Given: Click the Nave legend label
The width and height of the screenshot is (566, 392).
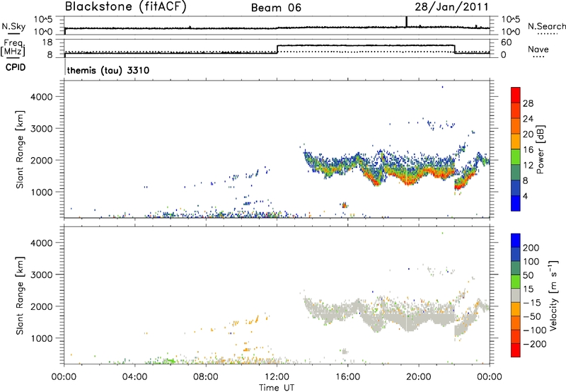Looking at the screenshot, I should [x=538, y=49].
